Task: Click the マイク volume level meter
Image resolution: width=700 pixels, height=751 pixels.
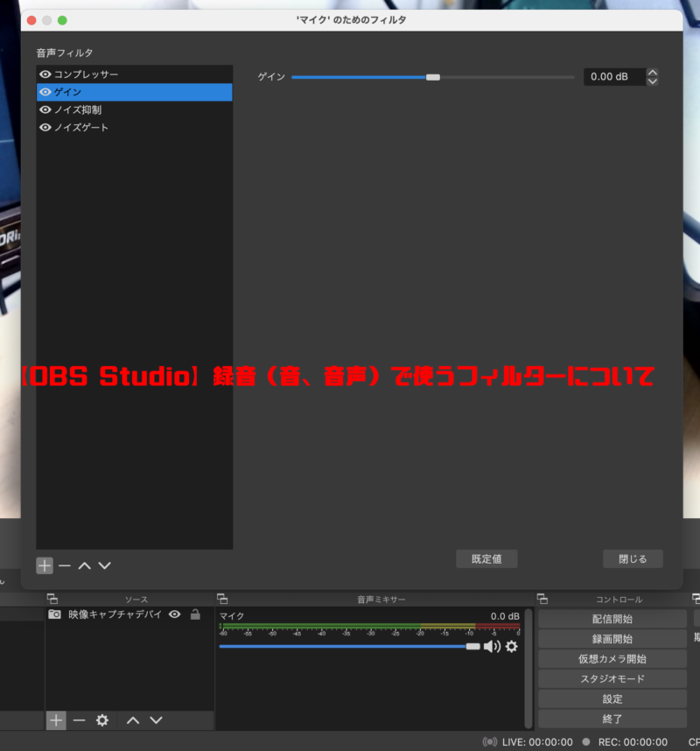Action: pyautogui.click(x=369, y=627)
